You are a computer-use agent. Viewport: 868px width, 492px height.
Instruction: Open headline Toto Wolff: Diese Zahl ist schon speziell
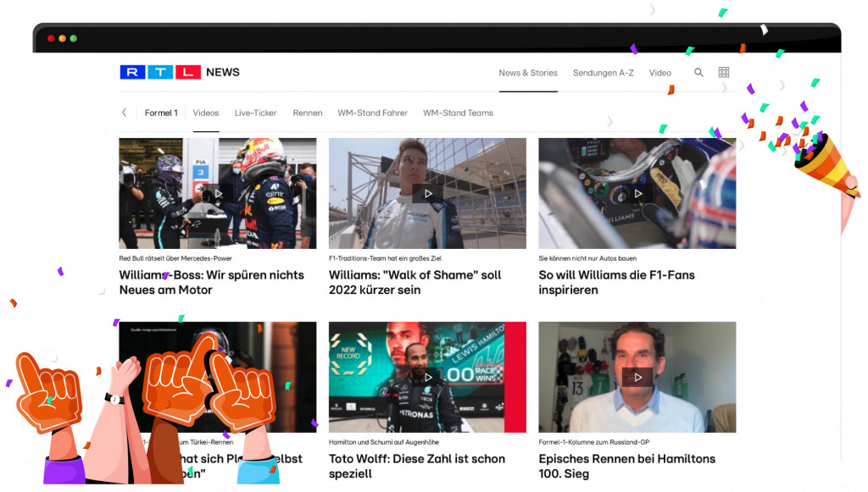[x=417, y=466]
